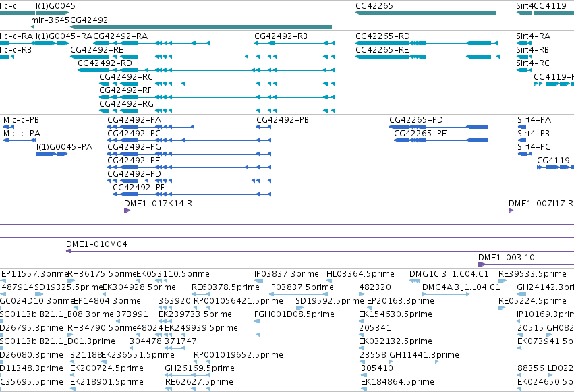Image resolution: width=574 pixels, height=392 pixels.
Task: Select EST EK184864.5prime
Action: point(364,389)
